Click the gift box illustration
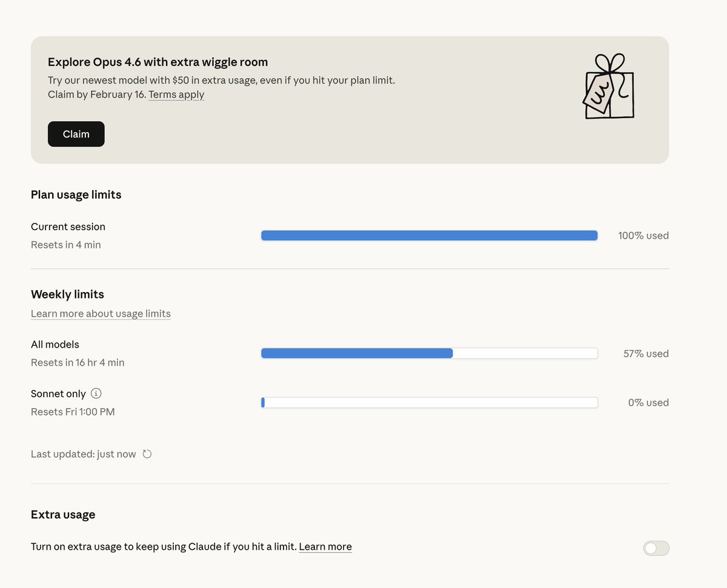 click(608, 87)
